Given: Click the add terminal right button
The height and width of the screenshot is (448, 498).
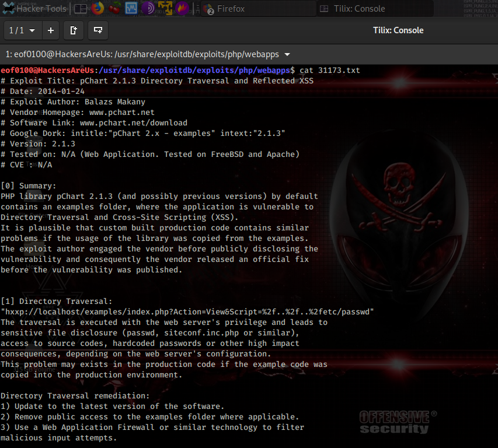Looking at the screenshot, I should pyautogui.click(x=74, y=30).
